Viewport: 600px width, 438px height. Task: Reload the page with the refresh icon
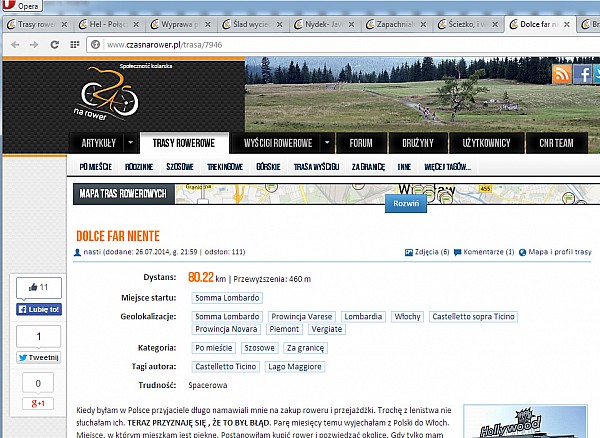click(x=56, y=44)
